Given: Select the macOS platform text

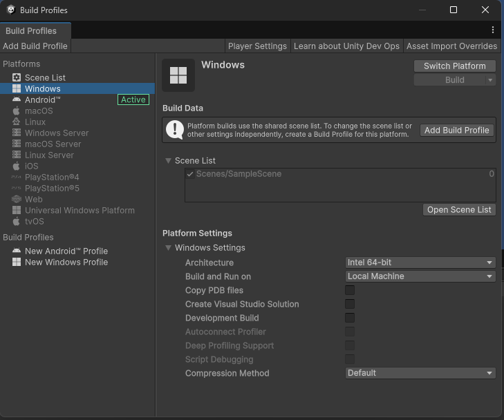Looking at the screenshot, I should 39,111.
